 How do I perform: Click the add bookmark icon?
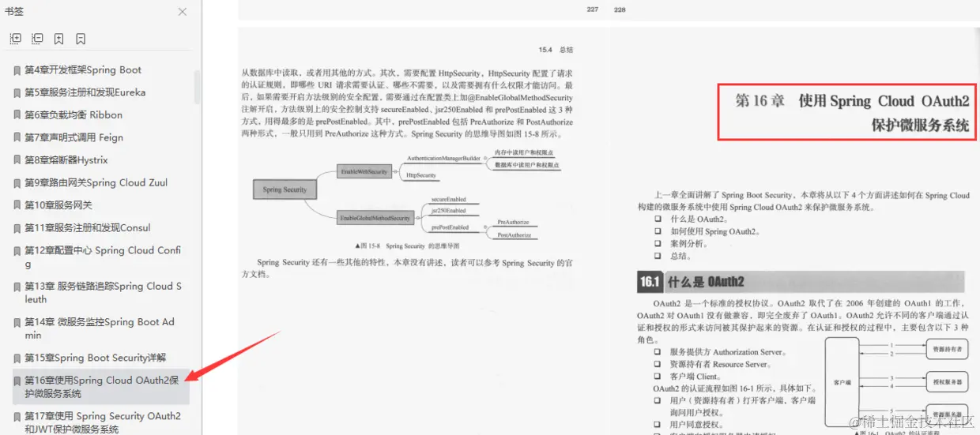(x=59, y=39)
